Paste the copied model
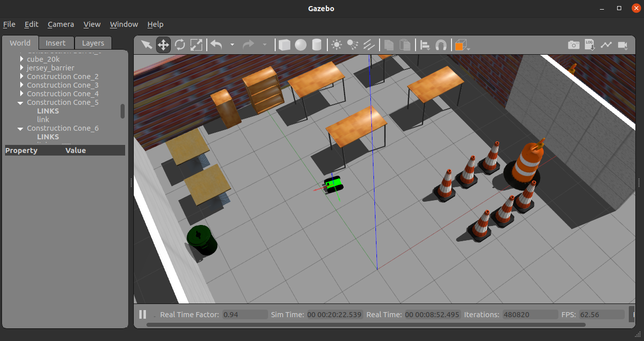 (405, 45)
